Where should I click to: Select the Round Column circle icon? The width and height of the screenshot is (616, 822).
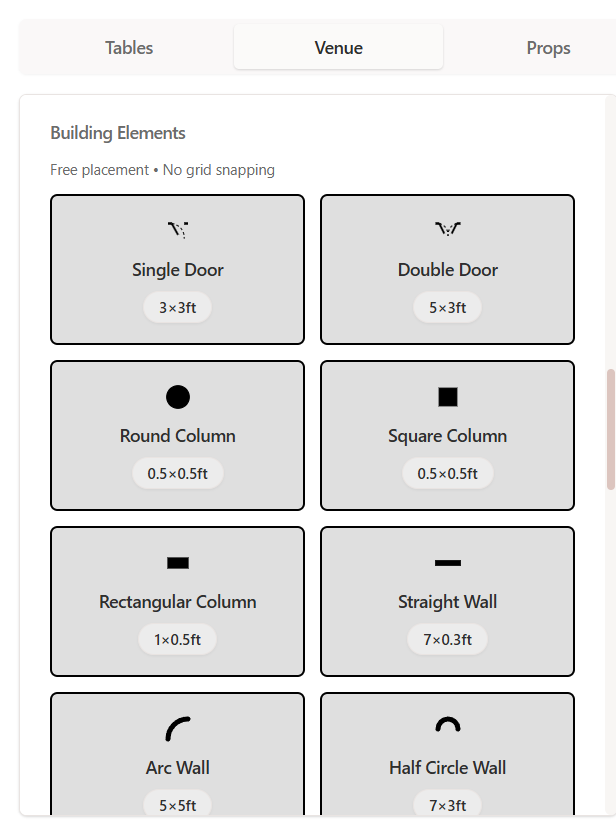pos(178,397)
